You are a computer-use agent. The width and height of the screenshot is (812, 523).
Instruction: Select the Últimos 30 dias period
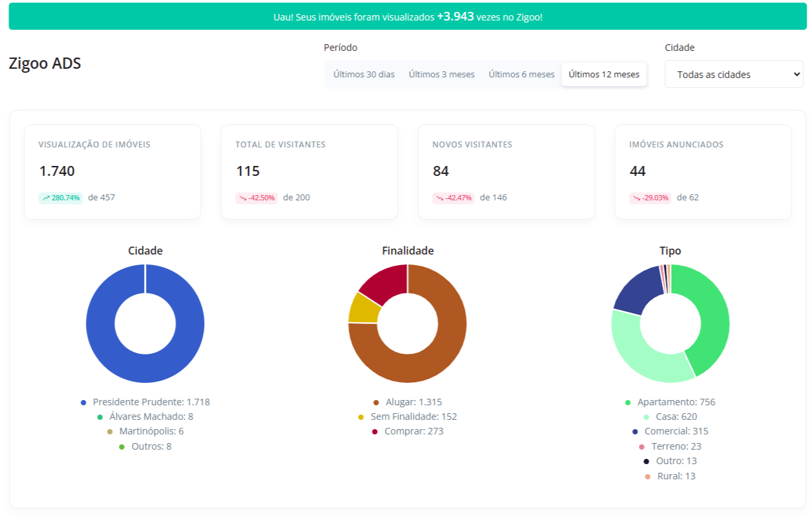click(363, 75)
